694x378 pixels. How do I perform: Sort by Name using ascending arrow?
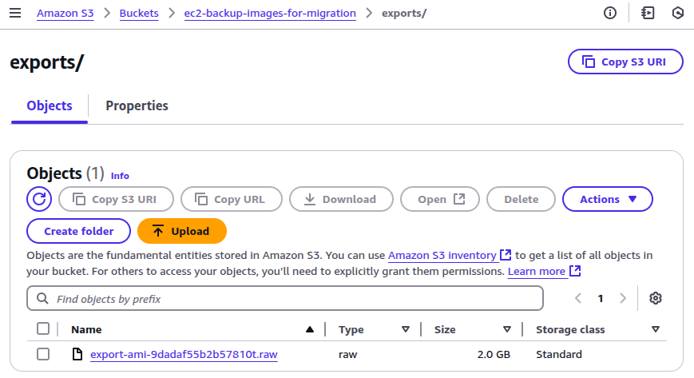coord(310,329)
